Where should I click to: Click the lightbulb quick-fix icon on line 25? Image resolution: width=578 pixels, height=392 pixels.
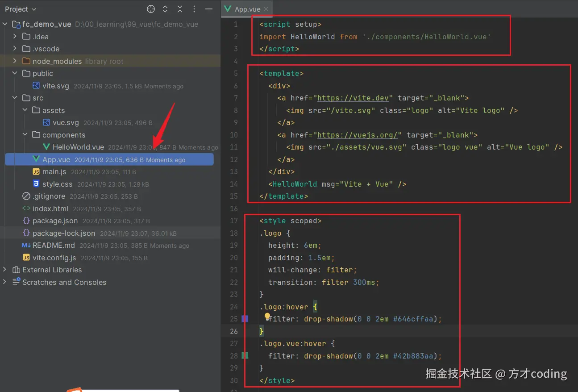[x=267, y=317]
